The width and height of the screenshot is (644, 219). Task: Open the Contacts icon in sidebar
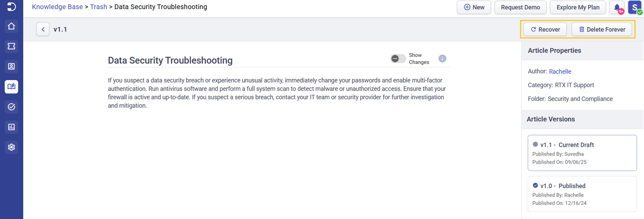click(x=11, y=67)
